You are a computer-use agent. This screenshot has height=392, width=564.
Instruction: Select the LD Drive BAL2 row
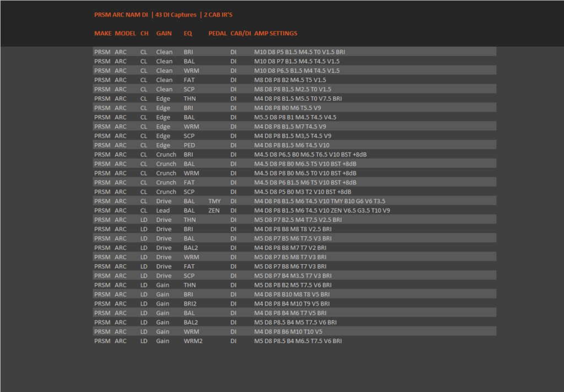tap(295, 248)
